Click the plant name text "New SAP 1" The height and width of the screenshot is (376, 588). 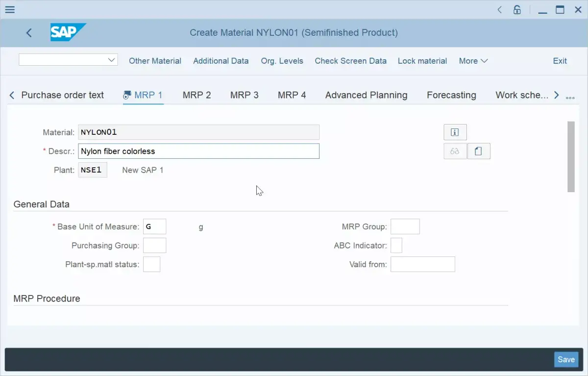coord(143,170)
